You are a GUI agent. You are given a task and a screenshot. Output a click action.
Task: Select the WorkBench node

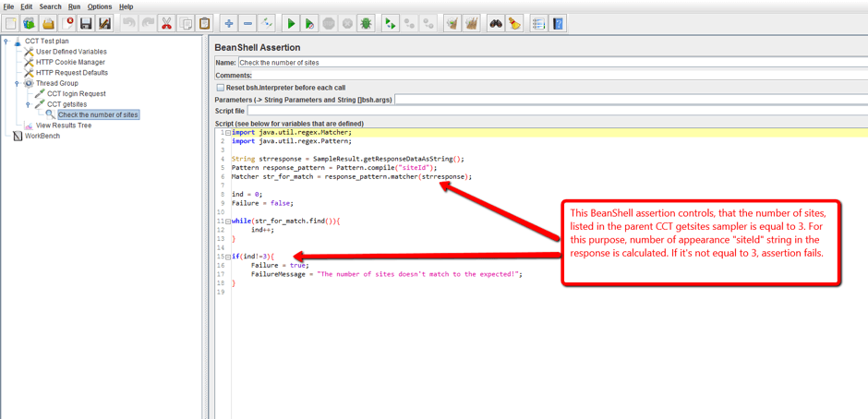42,136
